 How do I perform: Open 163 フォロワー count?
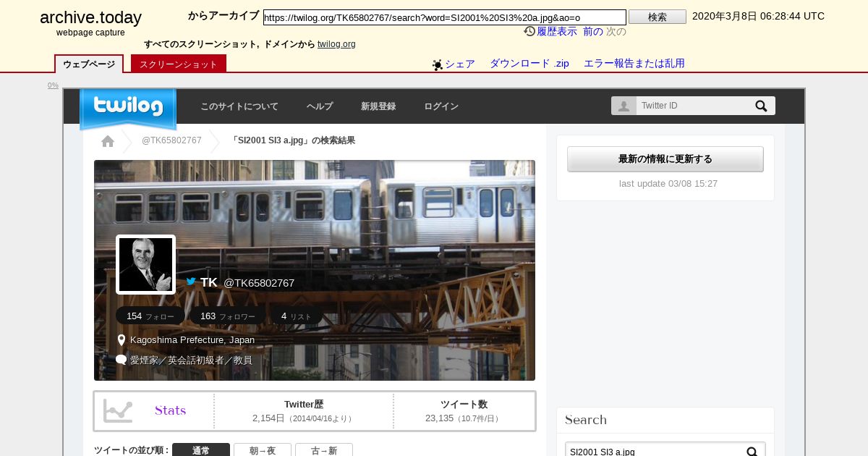228,316
